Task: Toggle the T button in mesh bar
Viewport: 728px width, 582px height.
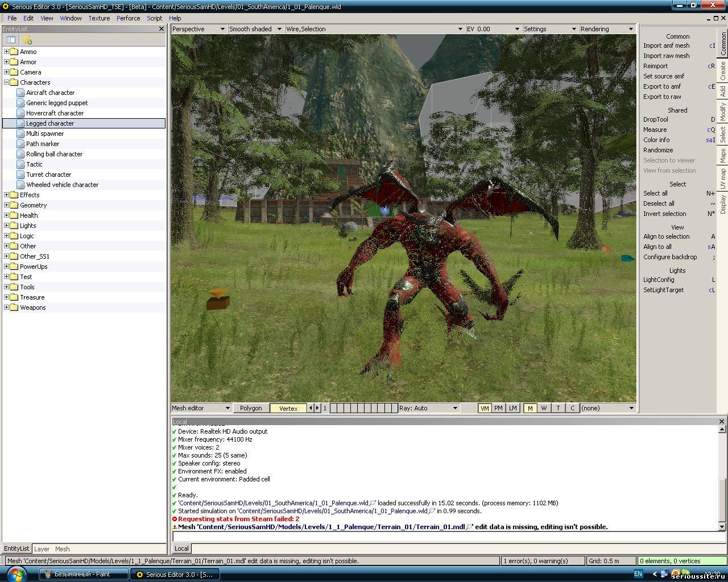Action: (x=558, y=408)
